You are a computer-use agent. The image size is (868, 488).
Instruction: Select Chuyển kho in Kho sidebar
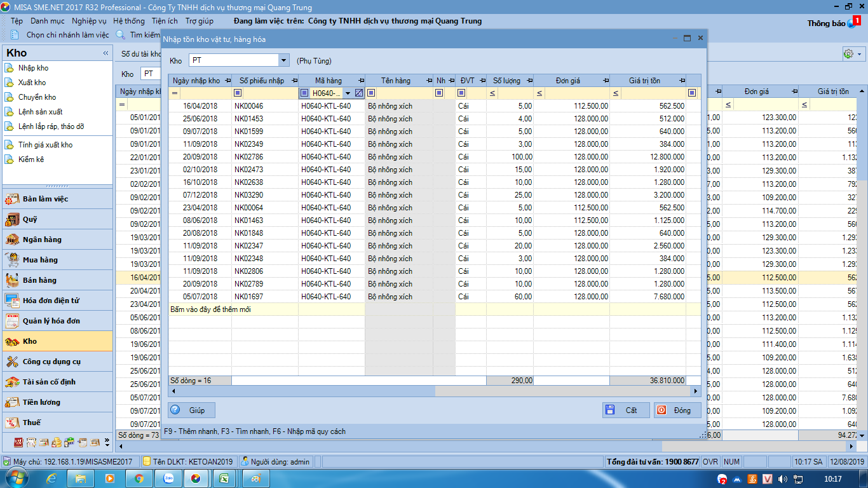click(x=37, y=97)
